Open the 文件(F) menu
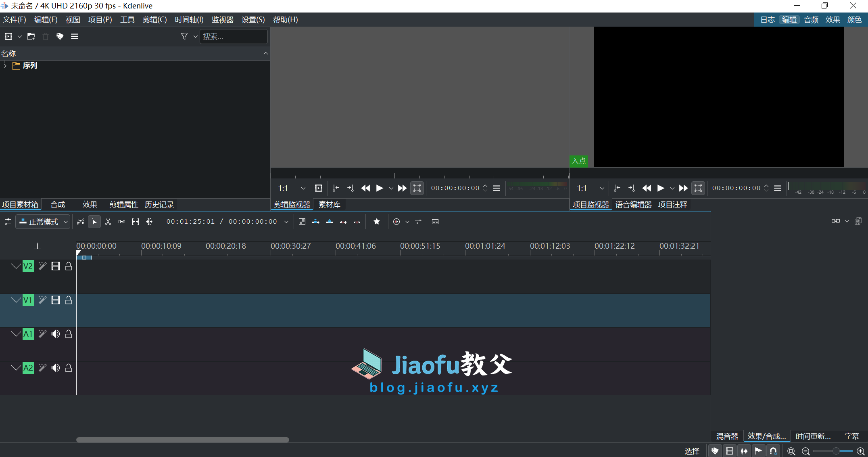Image resolution: width=868 pixels, height=457 pixels. point(15,20)
